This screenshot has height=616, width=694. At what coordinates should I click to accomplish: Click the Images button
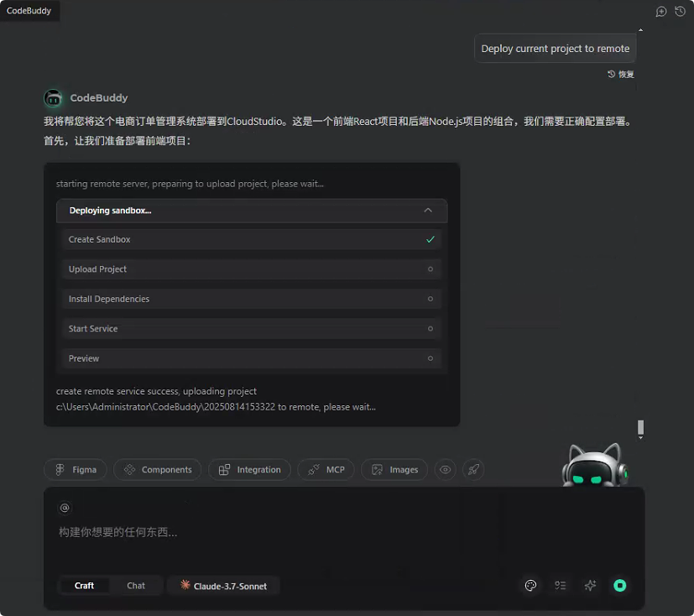click(394, 469)
